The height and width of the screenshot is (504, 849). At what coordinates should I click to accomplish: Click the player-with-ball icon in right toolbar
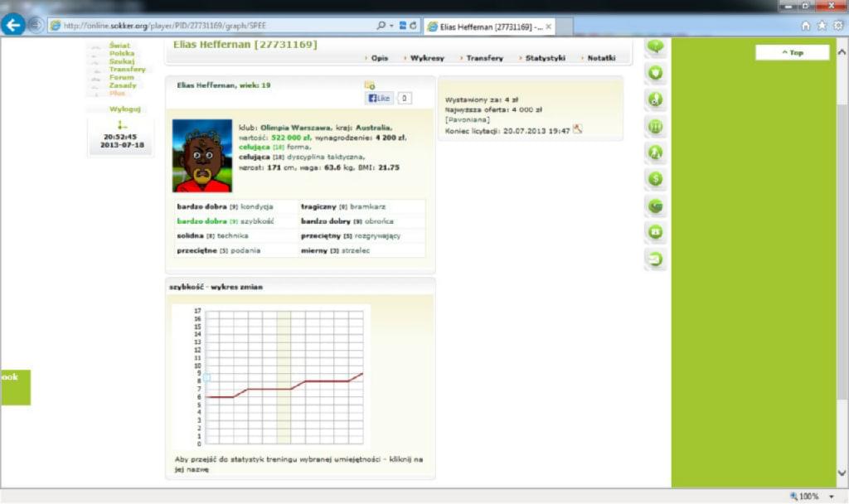(x=655, y=99)
